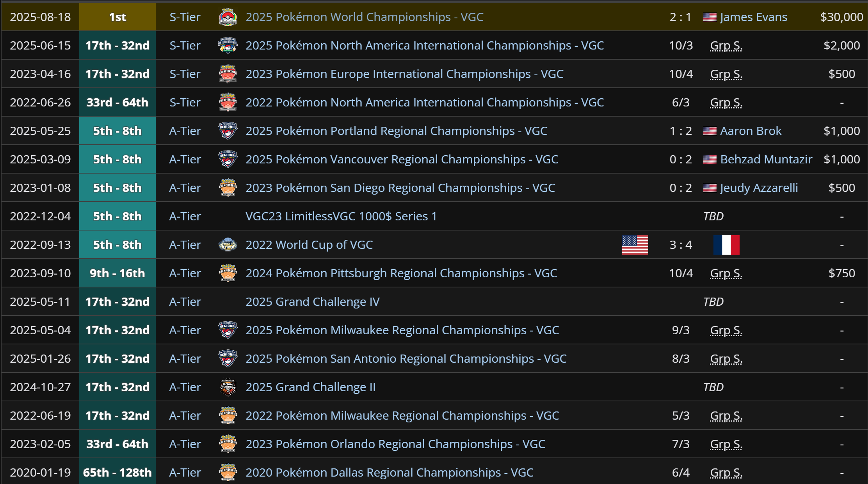Click the large United States flag icon
This screenshot has width=868, height=484.
(635, 245)
